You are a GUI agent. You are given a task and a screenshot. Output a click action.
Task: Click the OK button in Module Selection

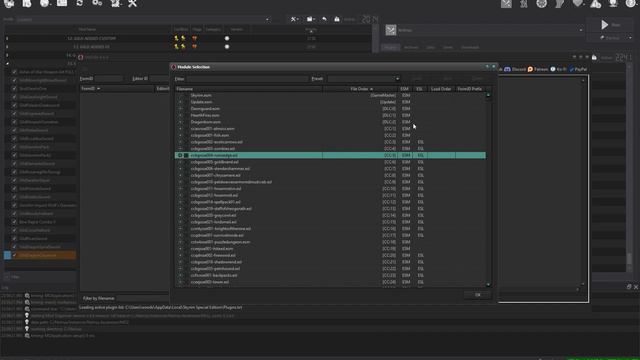coord(478,295)
